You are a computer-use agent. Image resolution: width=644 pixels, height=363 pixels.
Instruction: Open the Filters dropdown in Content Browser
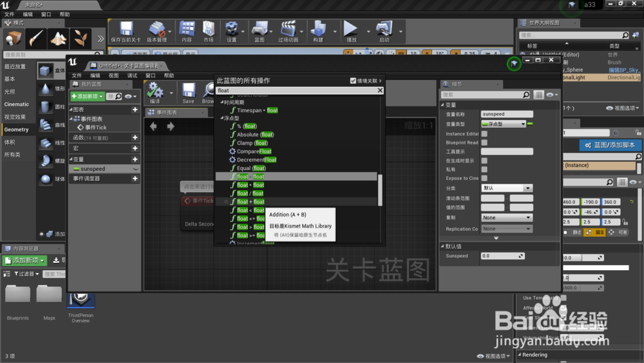26,273
